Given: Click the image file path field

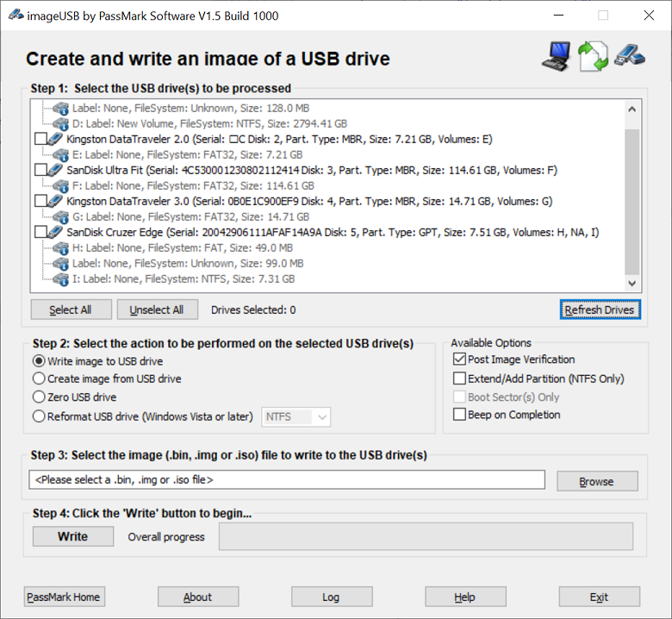Looking at the screenshot, I should (286, 480).
